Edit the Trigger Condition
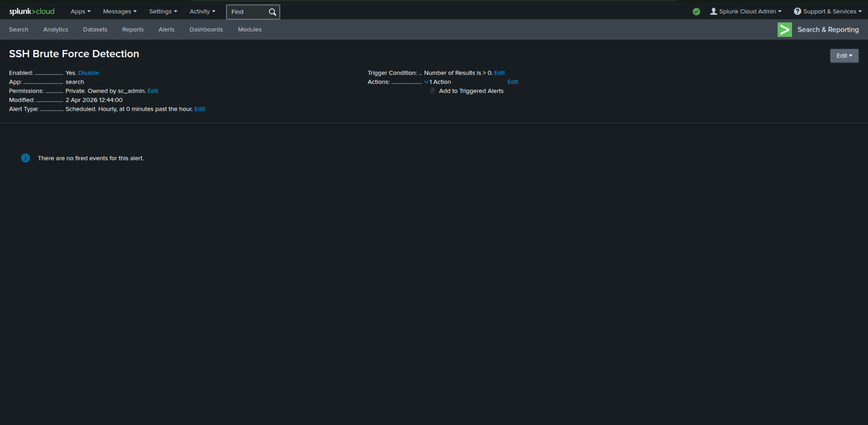The width and height of the screenshot is (868, 425). [x=500, y=73]
